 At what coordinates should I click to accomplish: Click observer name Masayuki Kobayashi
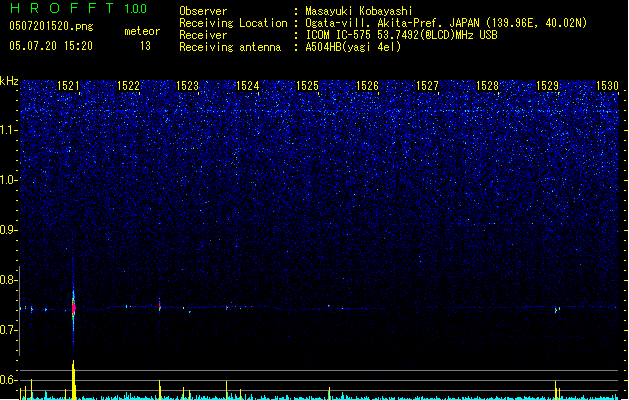coord(359,11)
